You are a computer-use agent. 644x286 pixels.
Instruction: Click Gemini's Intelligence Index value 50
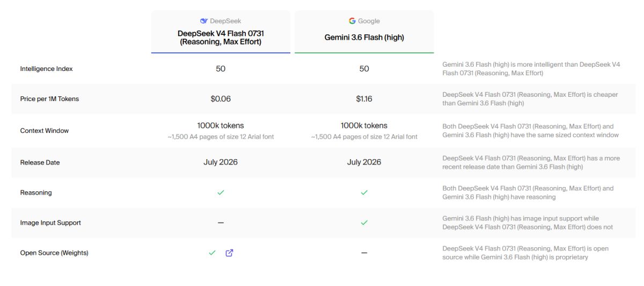click(364, 69)
